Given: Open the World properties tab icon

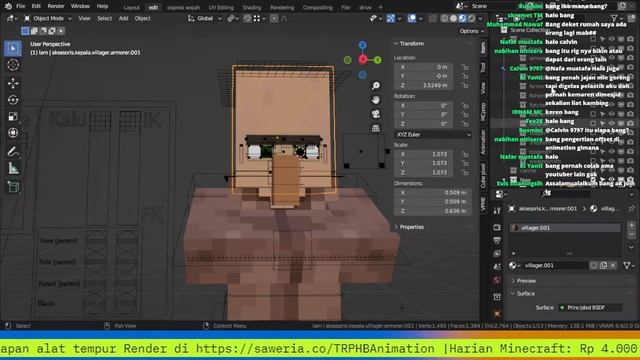Looking at the screenshot, I should pos(497,280).
